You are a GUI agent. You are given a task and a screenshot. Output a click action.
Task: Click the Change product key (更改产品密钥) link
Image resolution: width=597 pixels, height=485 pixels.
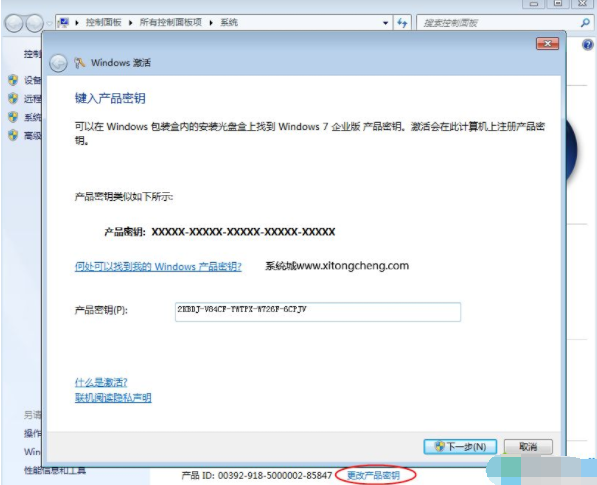374,475
